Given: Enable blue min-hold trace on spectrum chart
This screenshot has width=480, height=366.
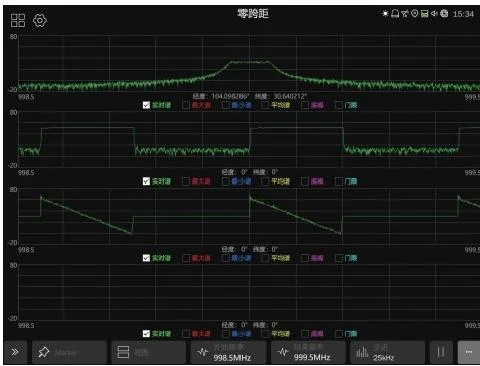Looking at the screenshot, I should coord(226,105).
